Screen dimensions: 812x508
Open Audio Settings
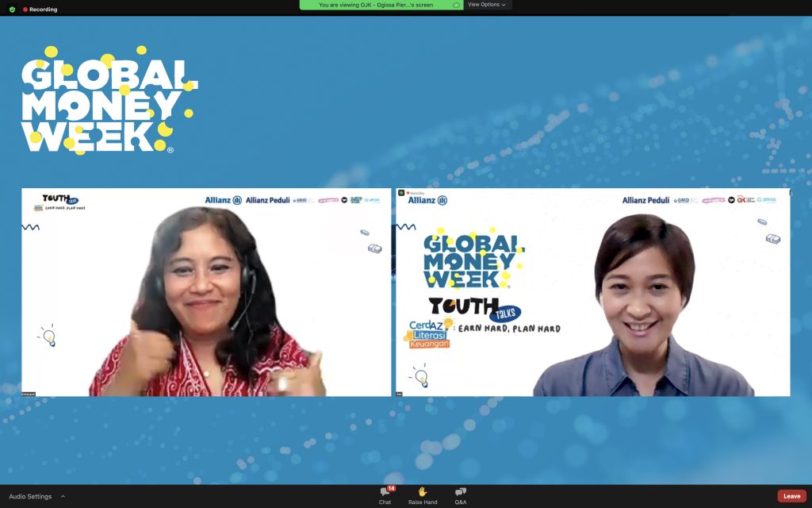pos(30,497)
